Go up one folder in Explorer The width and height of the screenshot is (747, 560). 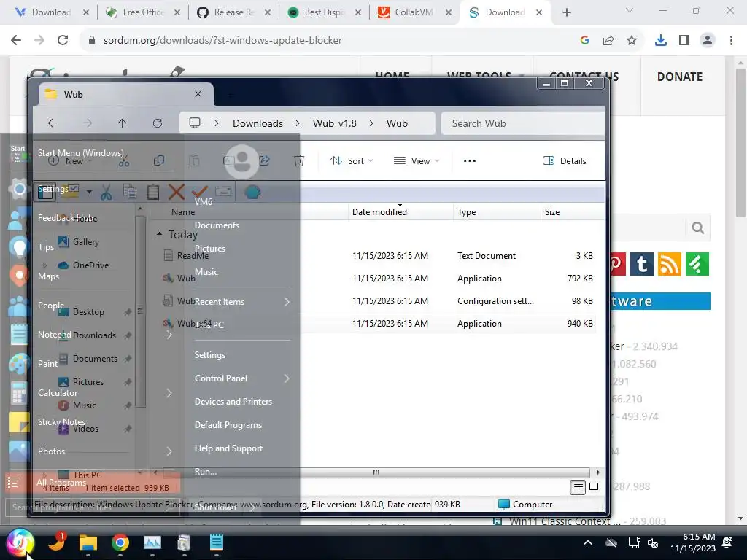coord(122,123)
